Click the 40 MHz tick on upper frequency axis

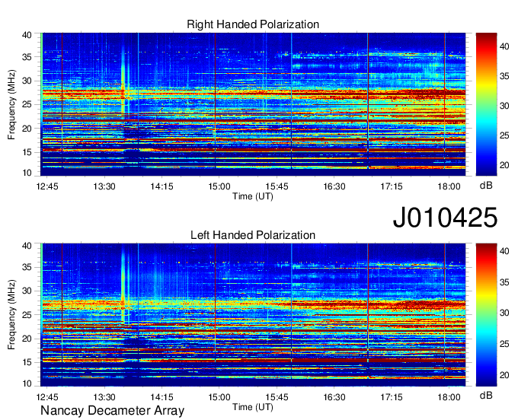click(27, 35)
